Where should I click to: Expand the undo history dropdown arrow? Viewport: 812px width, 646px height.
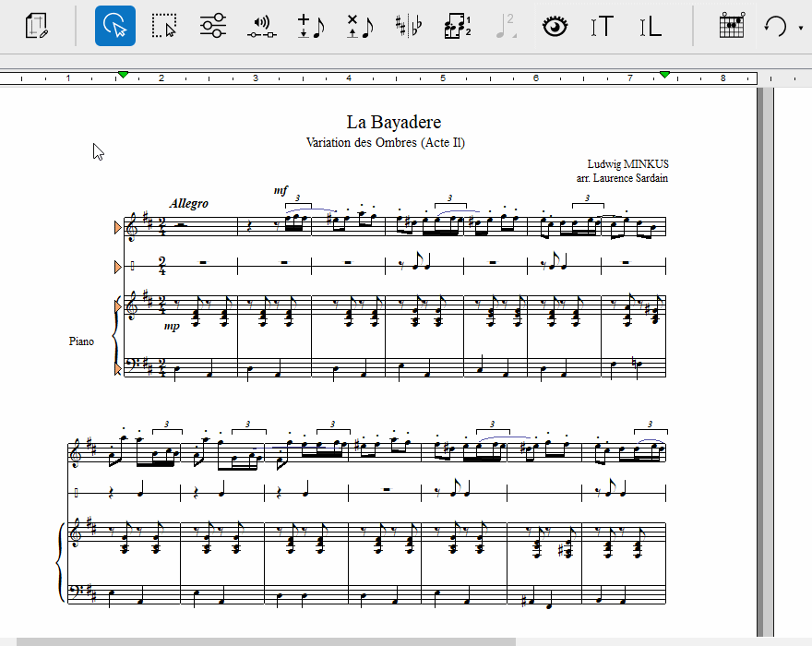(x=801, y=28)
